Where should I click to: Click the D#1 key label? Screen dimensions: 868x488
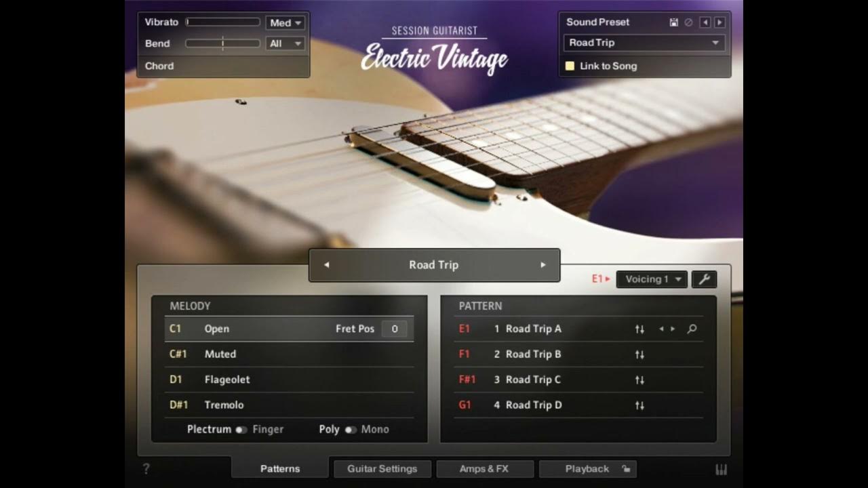pos(178,405)
